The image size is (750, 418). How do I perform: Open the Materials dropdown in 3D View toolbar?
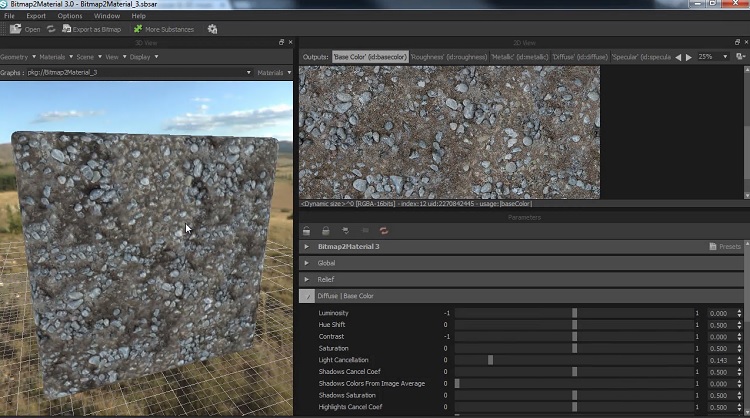tap(56, 57)
